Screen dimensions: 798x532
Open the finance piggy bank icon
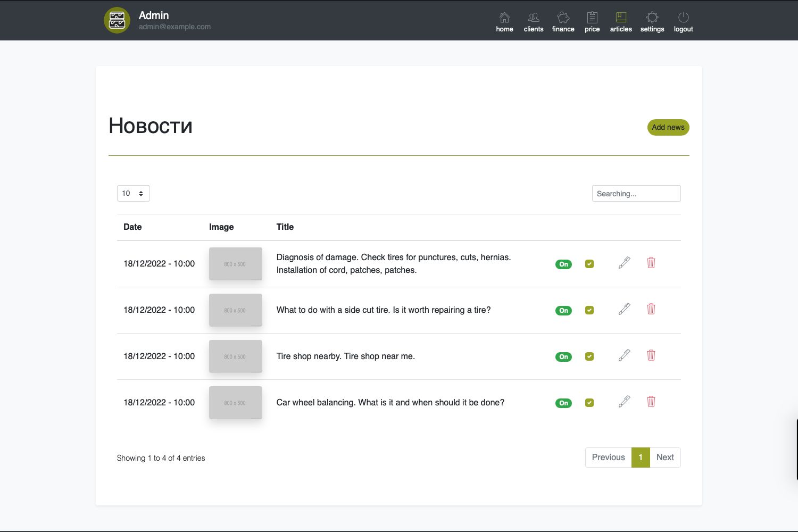pyautogui.click(x=563, y=18)
